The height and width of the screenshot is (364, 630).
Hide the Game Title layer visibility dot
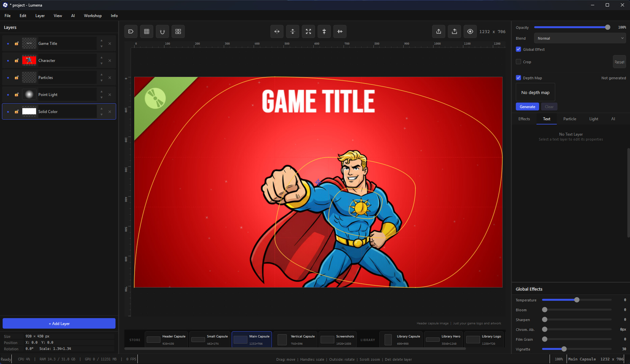point(8,43)
